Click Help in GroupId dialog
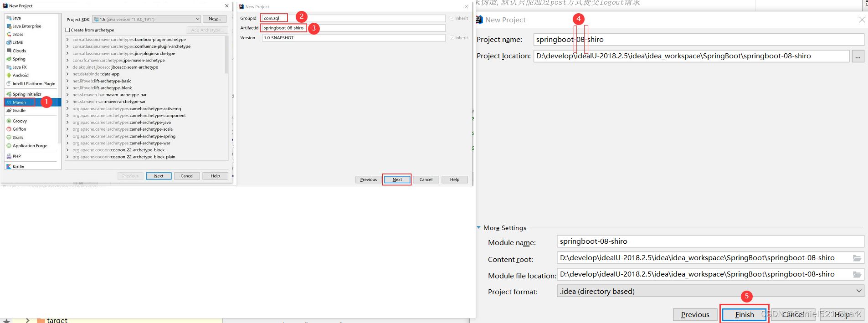The width and height of the screenshot is (868, 323). [x=455, y=179]
